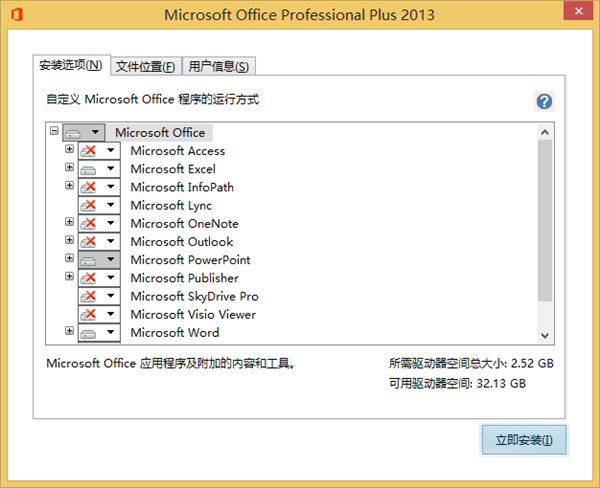Click the Office logo in title bar

coord(16,15)
